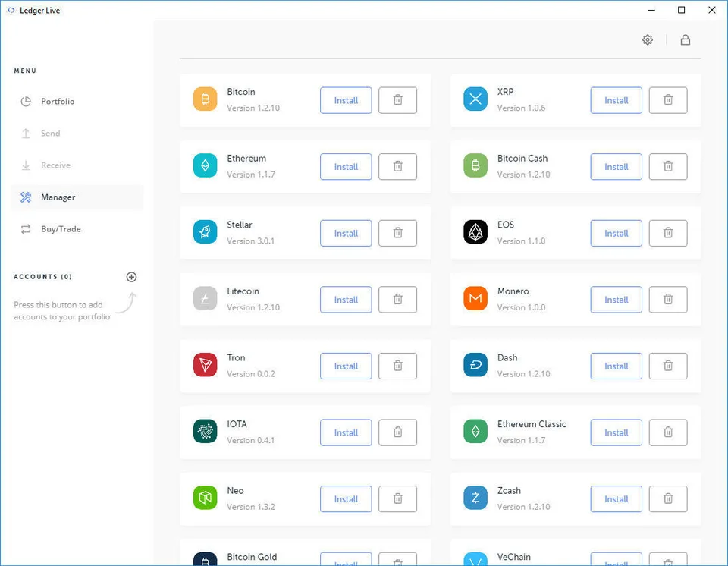Delete IOTA with the trash icon
The height and width of the screenshot is (566, 728).
[x=398, y=432]
